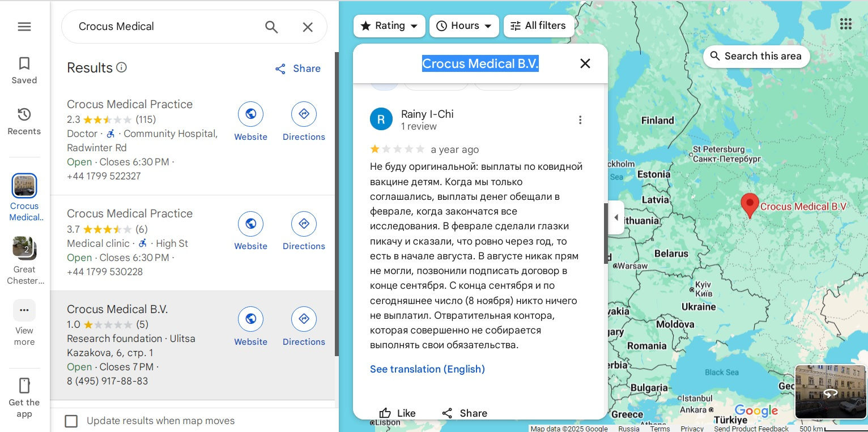The height and width of the screenshot is (432, 868).
Task: Clear the search box with X
Action: [x=308, y=27]
